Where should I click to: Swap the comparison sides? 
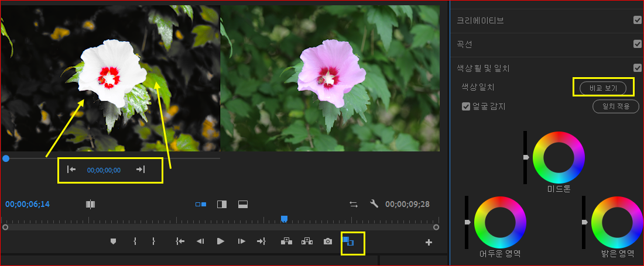point(354,204)
